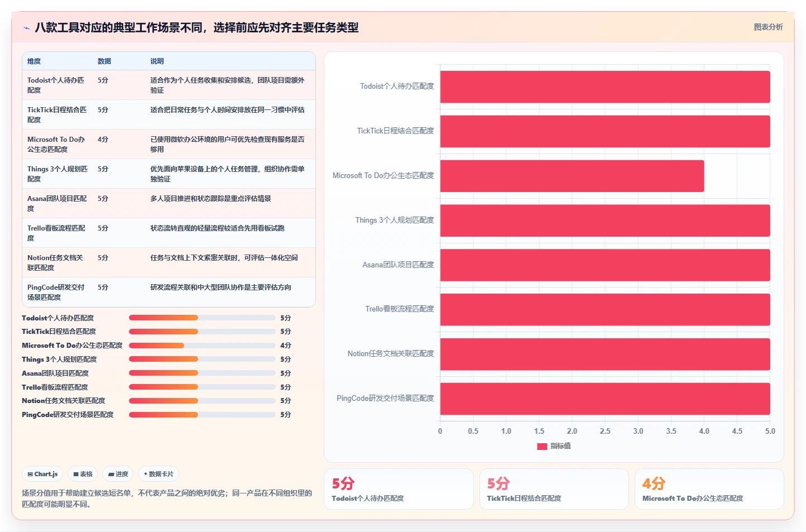Click the 数据 column header

point(104,61)
